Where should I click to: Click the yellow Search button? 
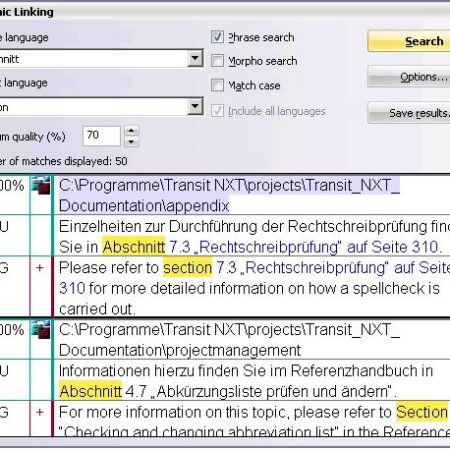409,41
